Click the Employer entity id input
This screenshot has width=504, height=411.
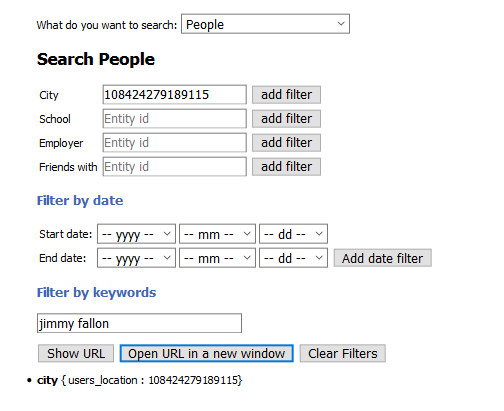[x=174, y=143]
